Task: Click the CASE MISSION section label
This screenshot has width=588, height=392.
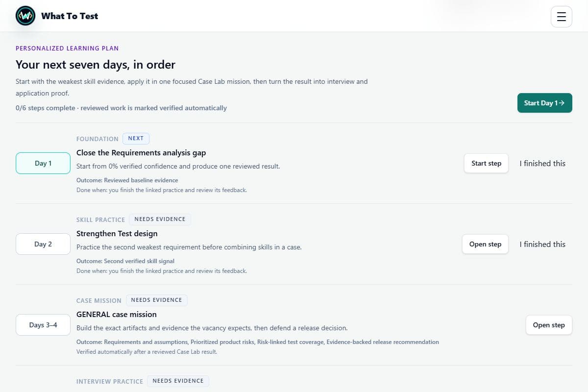Action: click(99, 300)
